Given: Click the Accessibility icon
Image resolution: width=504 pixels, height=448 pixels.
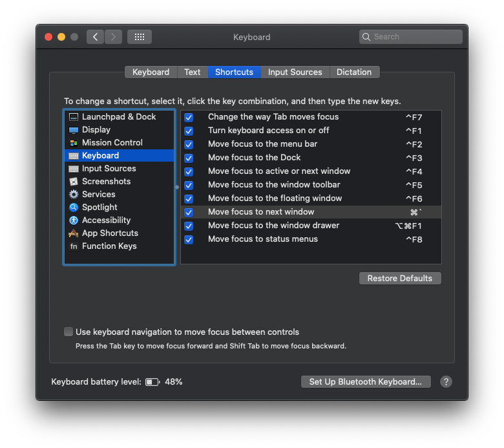Looking at the screenshot, I should coord(74,220).
